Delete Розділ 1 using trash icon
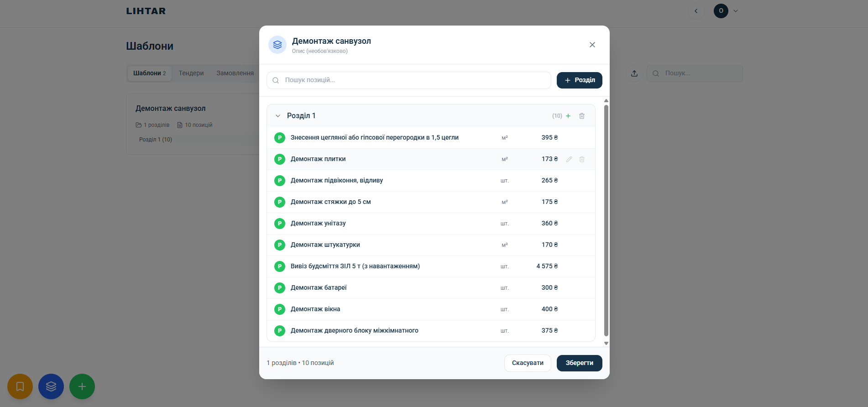The height and width of the screenshot is (407, 868). pos(582,116)
